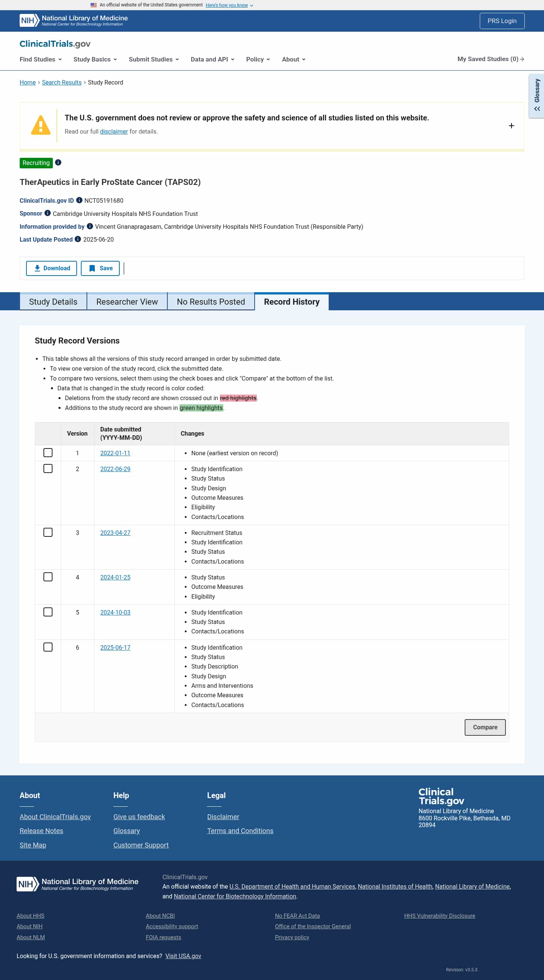The height and width of the screenshot is (980, 544).
Task: Click the NIH National Library of Medicine header logo
Action: [73, 20]
